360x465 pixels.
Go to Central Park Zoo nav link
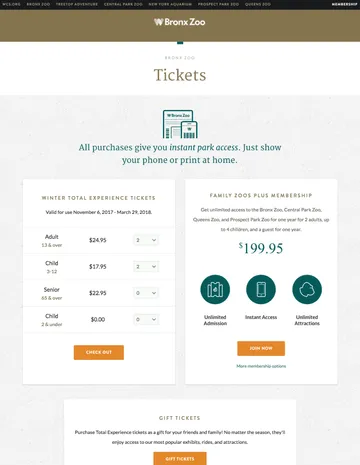pos(123,4)
